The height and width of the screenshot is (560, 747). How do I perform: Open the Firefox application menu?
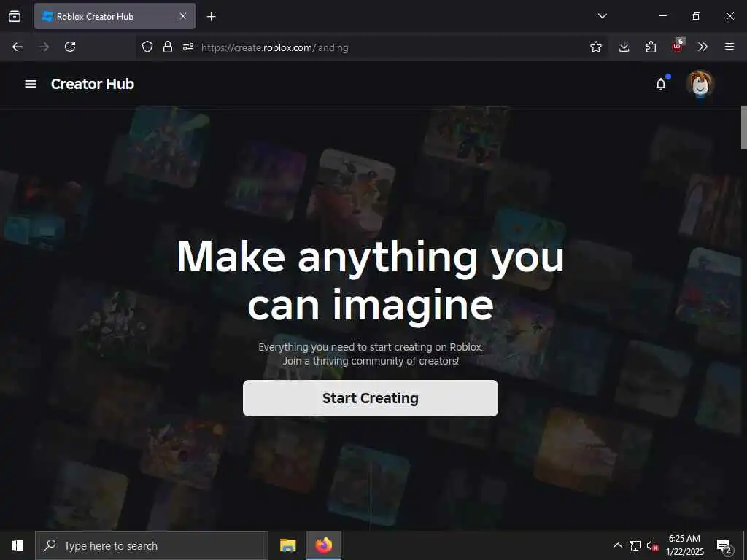point(729,47)
